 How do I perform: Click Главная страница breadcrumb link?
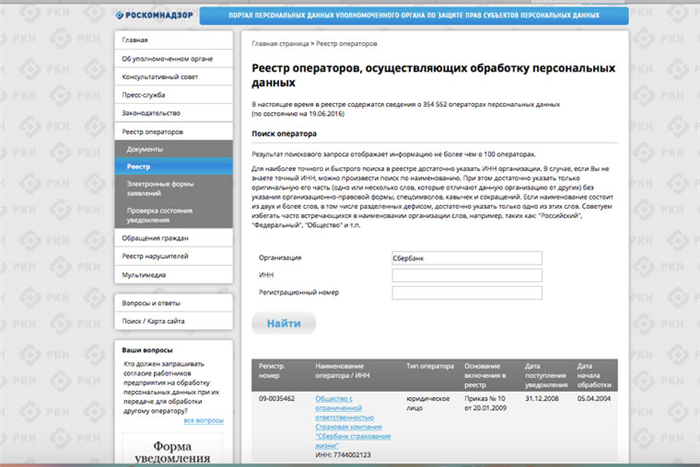tap(280, 44)
